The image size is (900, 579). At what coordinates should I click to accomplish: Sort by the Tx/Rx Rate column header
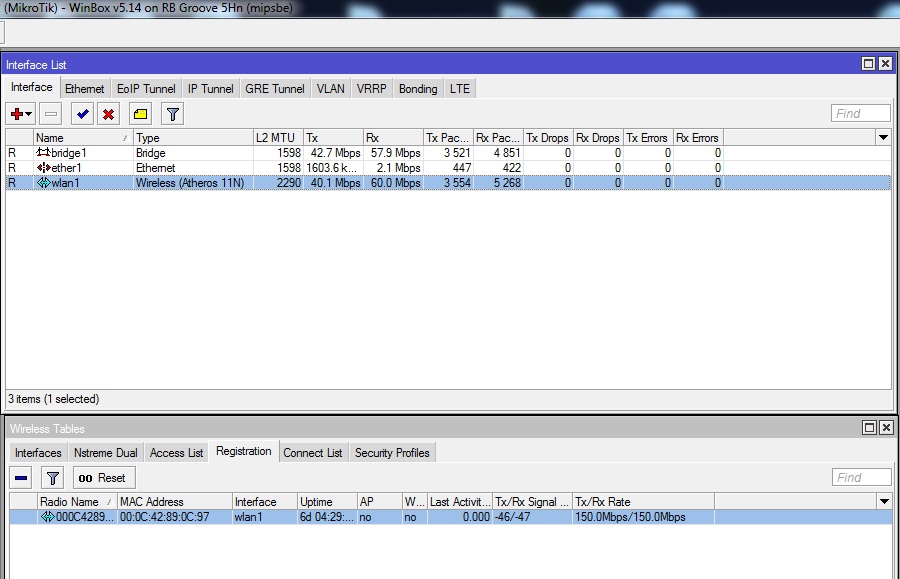(x=643, y=502)
